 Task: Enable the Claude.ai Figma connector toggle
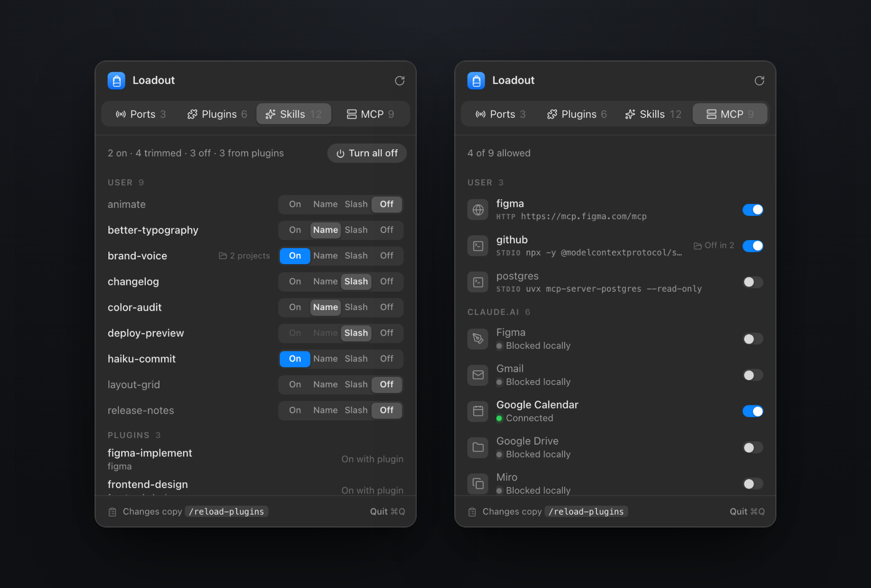tap(753, 339)
